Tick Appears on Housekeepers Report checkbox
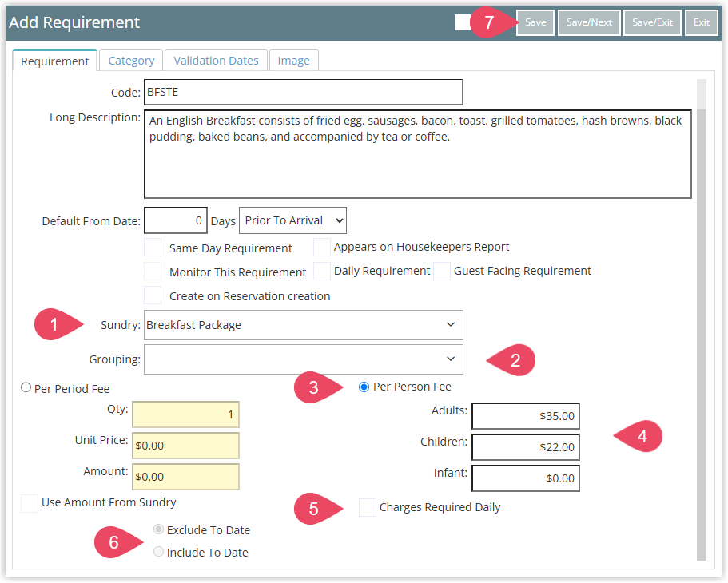Screen dimensions: 728x583 [322, 248]
